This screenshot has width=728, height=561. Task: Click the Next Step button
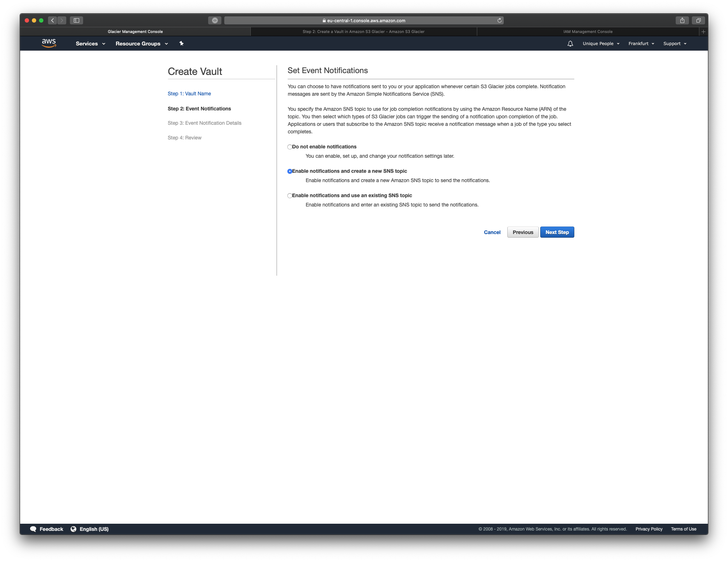tap(557, 232)
